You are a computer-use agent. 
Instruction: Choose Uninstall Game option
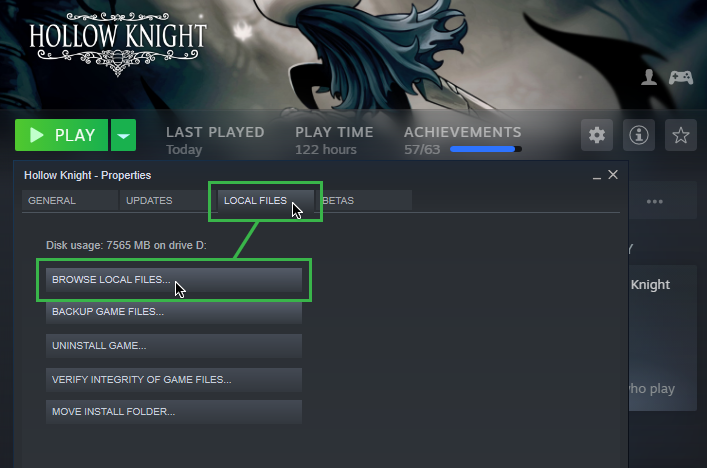point(174,345)
